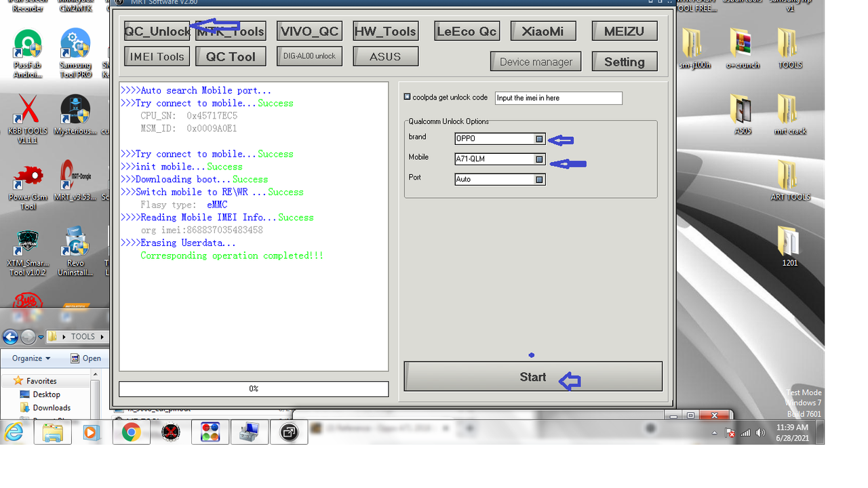Expand TOOLS breadcrumb arrow in Explorer
Viewport: 868px width, 488px height.
point(102,337)
